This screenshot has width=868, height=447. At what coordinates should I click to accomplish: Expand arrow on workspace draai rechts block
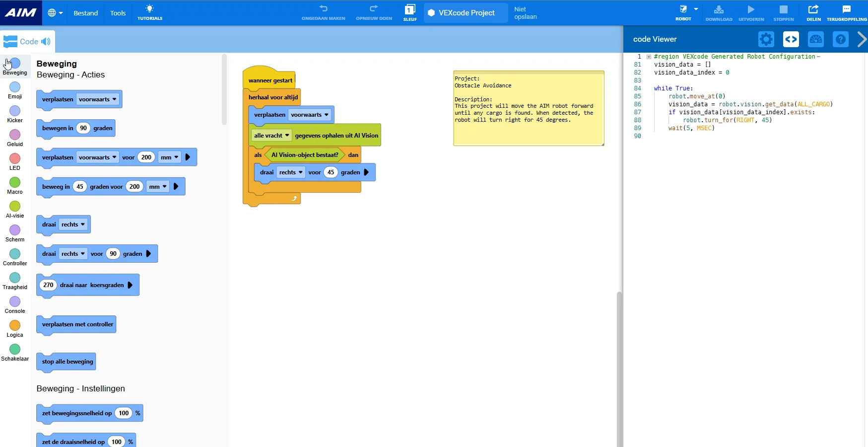[366, 172]
